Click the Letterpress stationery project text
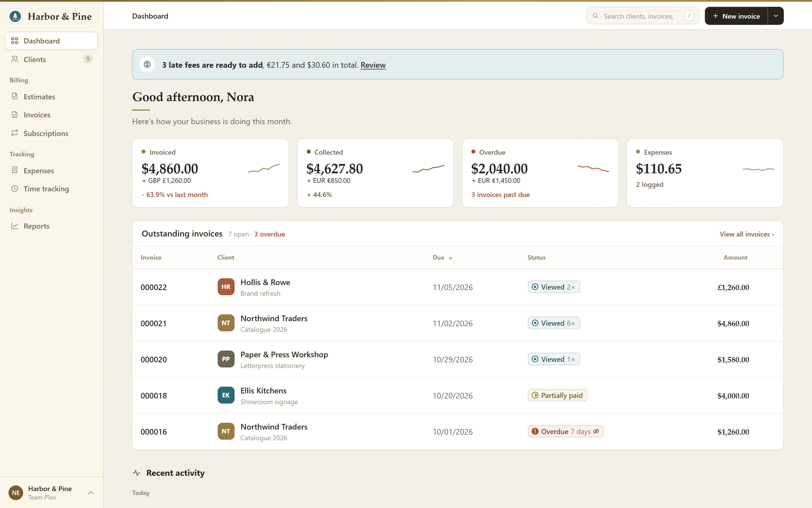812x508 pixels. [272, 365]
